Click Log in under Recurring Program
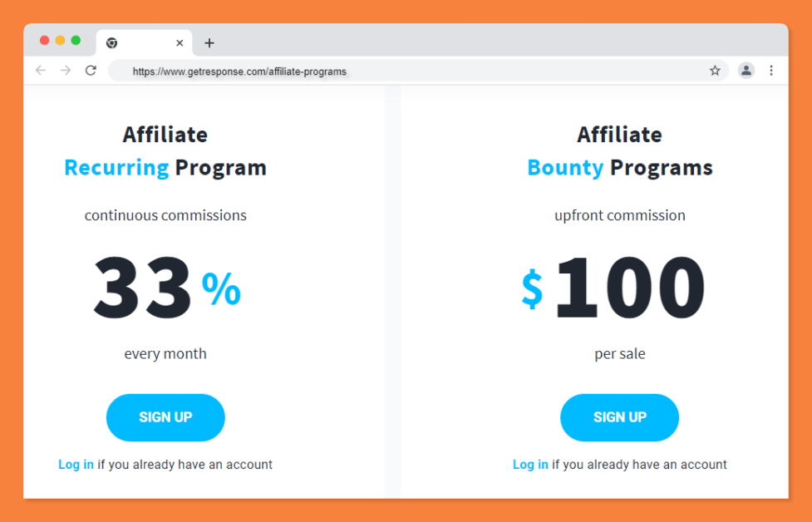This screenshot has height=522, width=812. (x=76, y=465)
